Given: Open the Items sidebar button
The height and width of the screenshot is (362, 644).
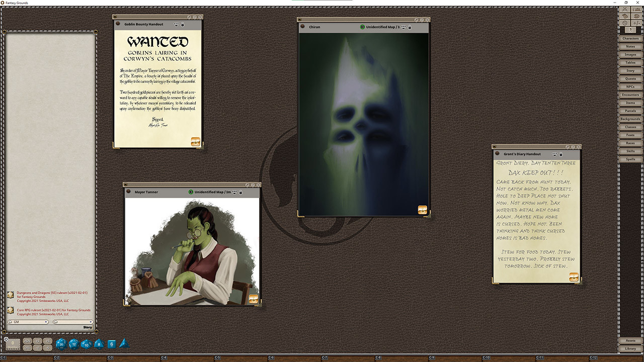Looking at the screenshot, I should point(630,103).
